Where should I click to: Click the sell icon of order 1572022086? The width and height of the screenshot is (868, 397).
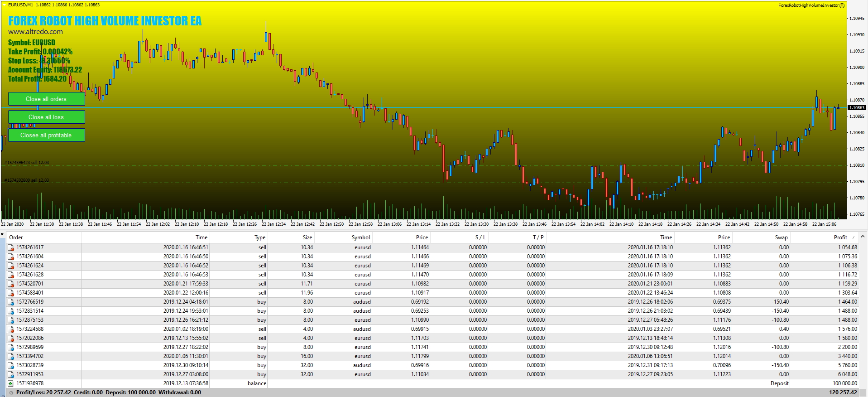[11, 338]
